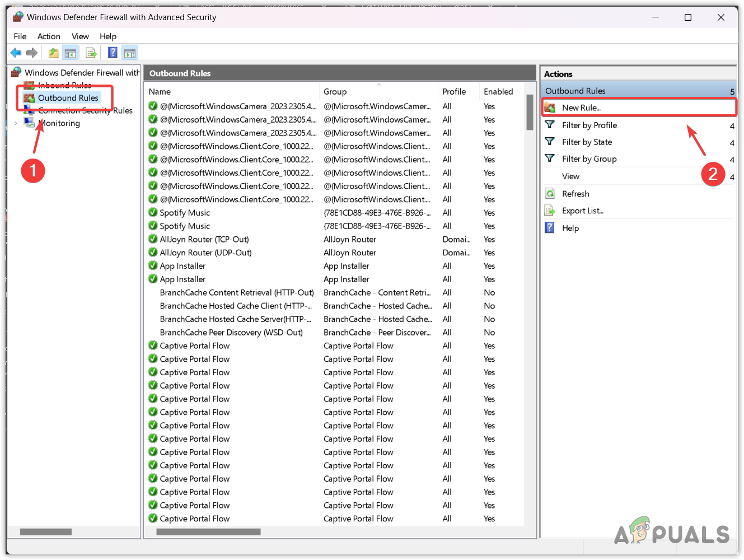Click the firewall app icon in title bar
744x560 pixels.
coord(18,17)
